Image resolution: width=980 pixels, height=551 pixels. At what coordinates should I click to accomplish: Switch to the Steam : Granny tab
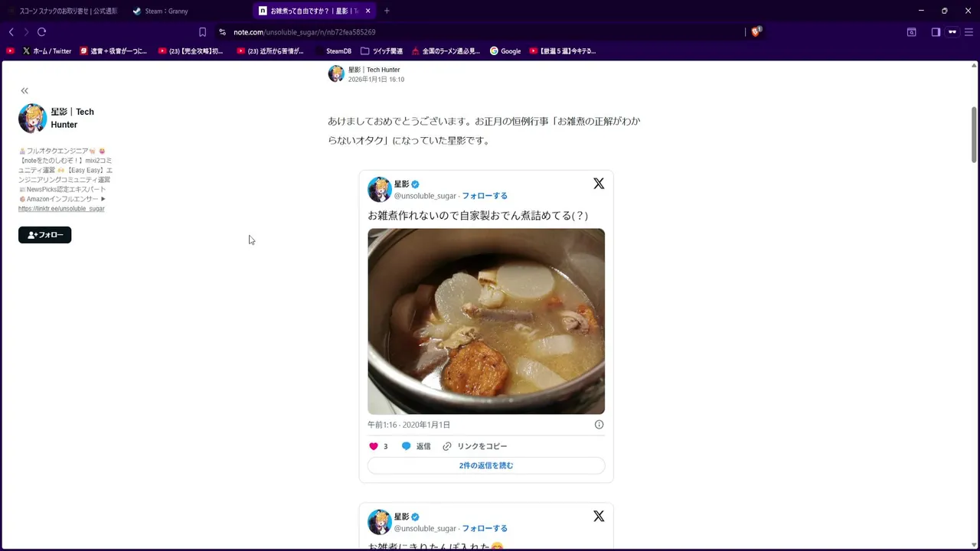coord(188,11)
